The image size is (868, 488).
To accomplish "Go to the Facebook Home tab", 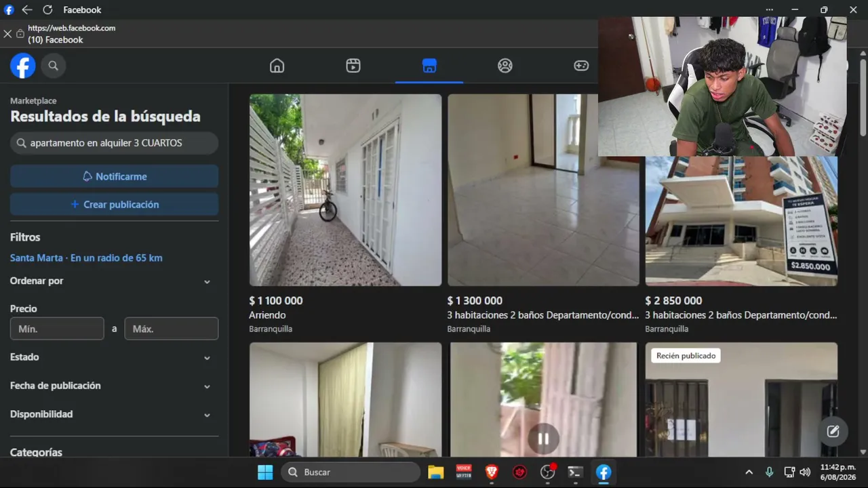I will tap(277, 66).
